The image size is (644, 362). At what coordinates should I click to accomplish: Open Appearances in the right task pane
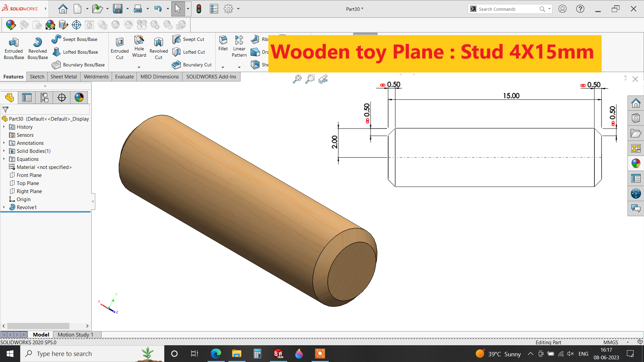pyautogui.click(x=636, y=163)
